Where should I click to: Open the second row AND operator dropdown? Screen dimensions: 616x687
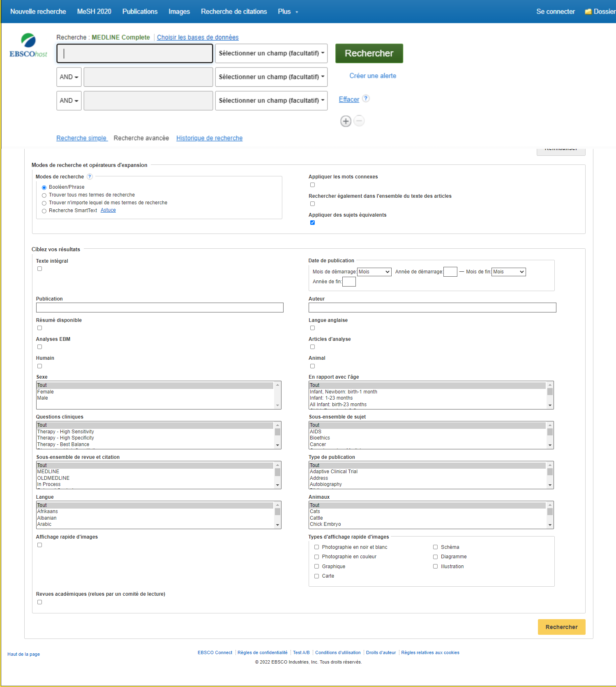69,77
